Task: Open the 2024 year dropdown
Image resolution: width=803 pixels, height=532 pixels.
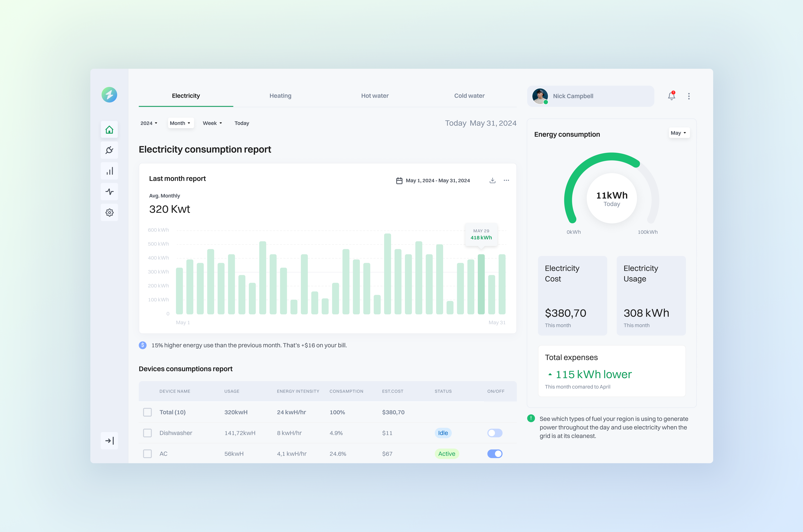Action: [x=149, y=123]
